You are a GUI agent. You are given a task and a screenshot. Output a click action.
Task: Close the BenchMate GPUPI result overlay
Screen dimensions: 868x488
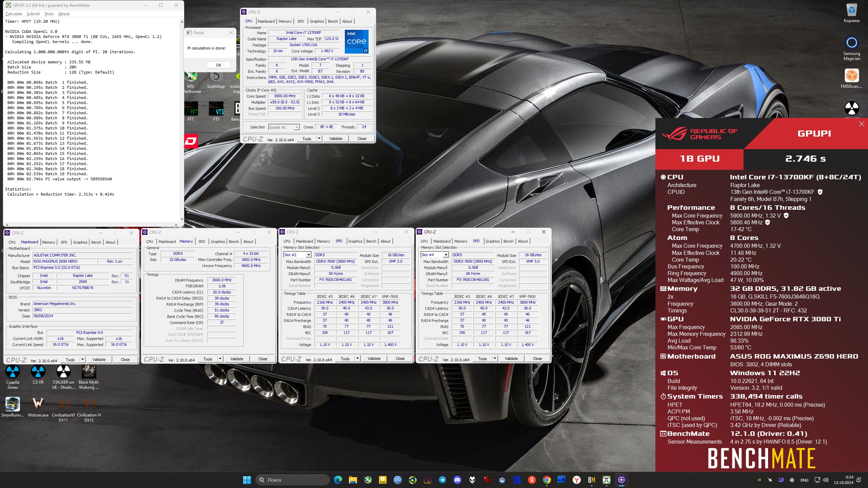pos(862,124)
